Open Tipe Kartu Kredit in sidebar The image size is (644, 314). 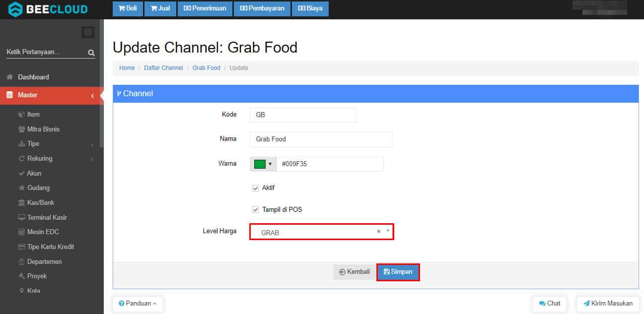point(50,247)
